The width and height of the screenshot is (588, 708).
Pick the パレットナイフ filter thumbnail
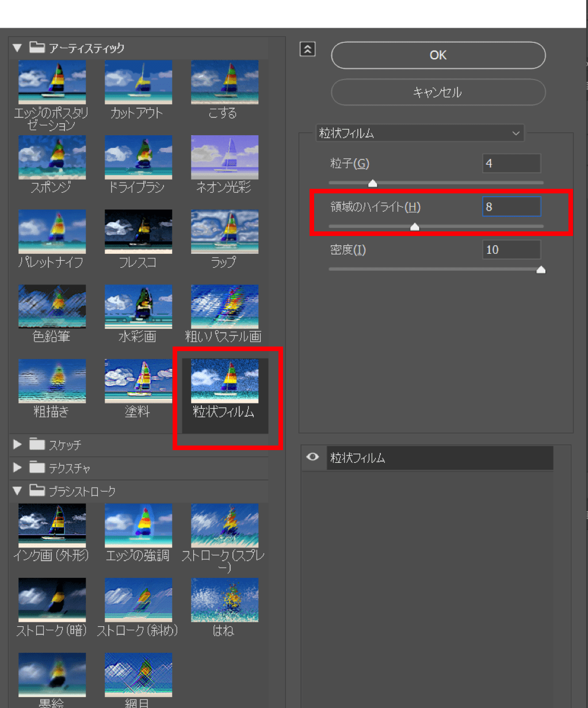click(52, 231)
